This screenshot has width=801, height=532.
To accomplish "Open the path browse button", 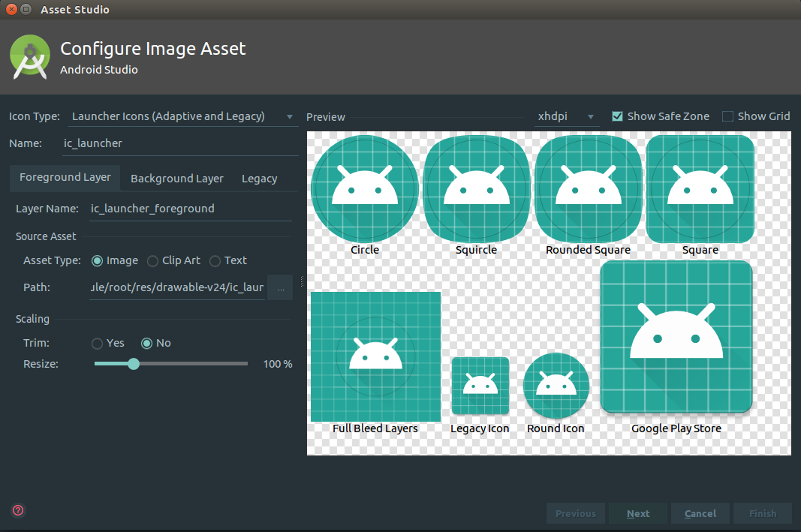I will (281, 287).
